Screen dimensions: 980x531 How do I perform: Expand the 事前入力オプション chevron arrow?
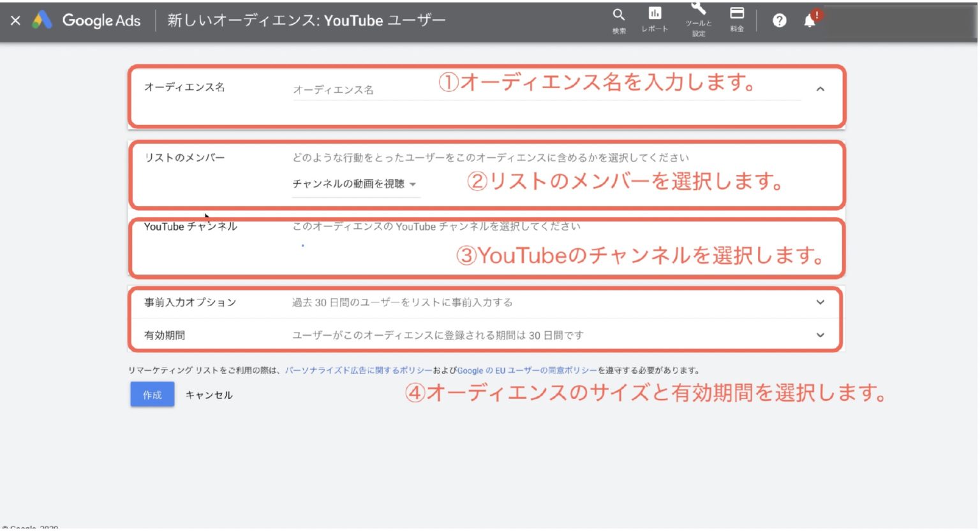pos(820,303)
